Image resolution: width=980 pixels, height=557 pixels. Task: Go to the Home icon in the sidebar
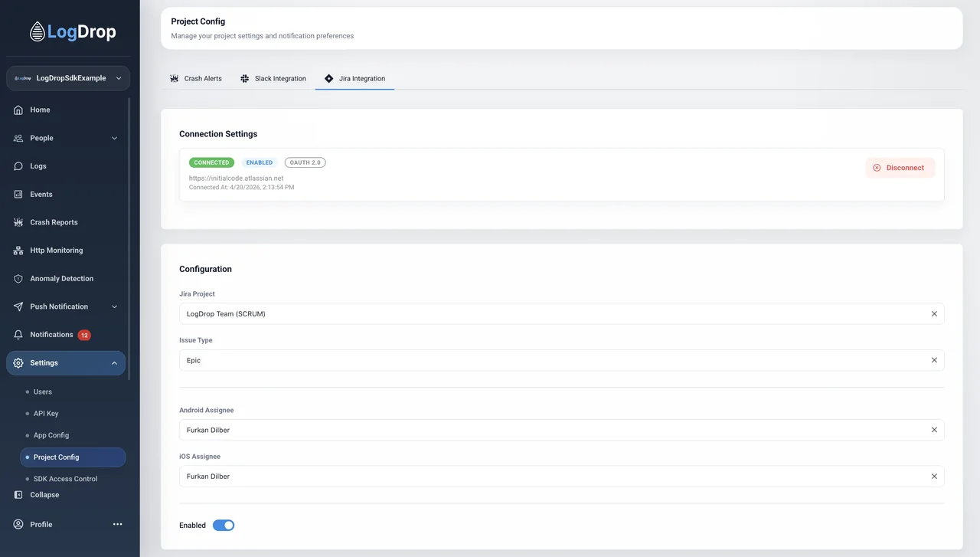[18, 110]
